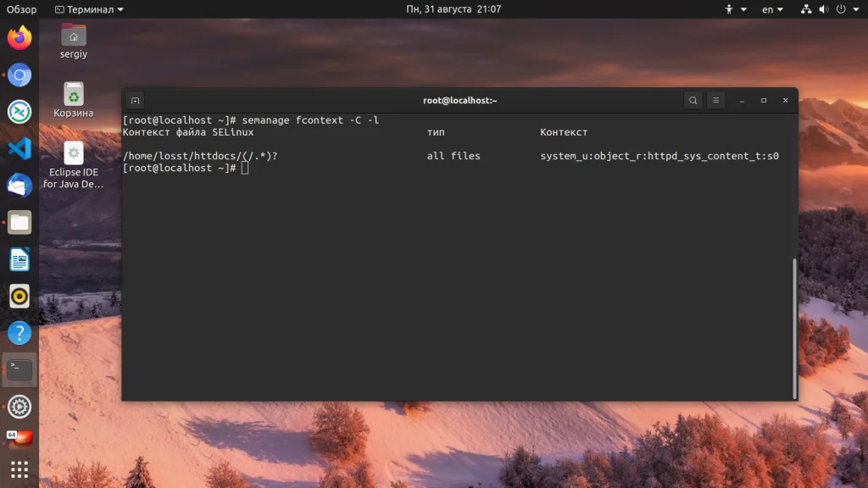Click the terminal prompt cursor line
The width and height of the screenshot is (868, 488).
(x=186, y=169)
